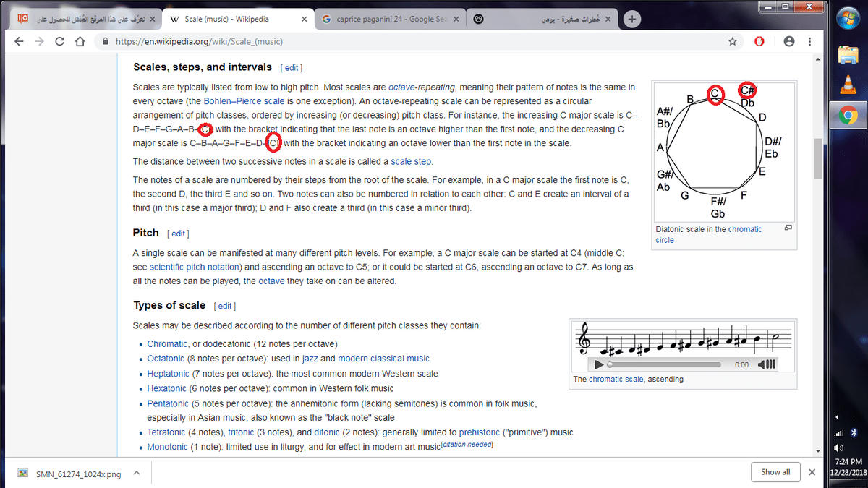Open the Tetratonic link
The width and height of the screenshot is (868, 488).
167,432
